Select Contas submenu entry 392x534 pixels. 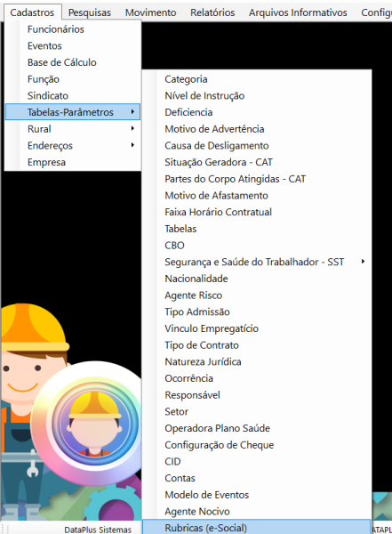(x=257, y=478)
